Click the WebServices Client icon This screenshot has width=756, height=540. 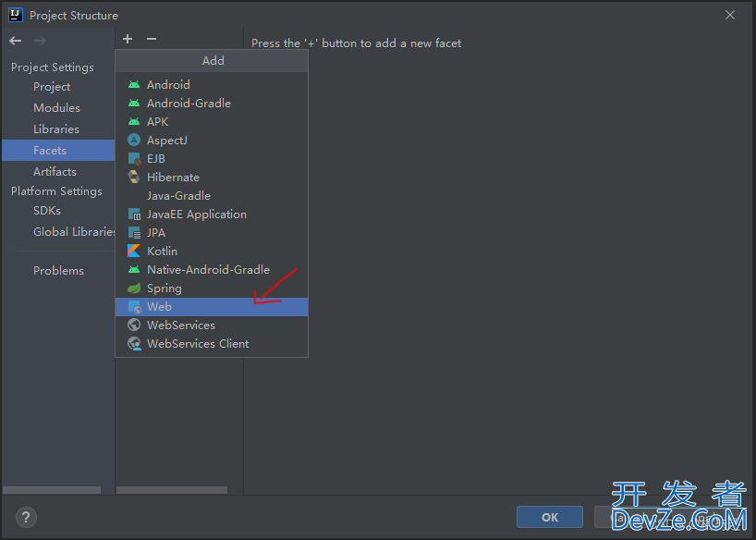click(x=134, y=344)
